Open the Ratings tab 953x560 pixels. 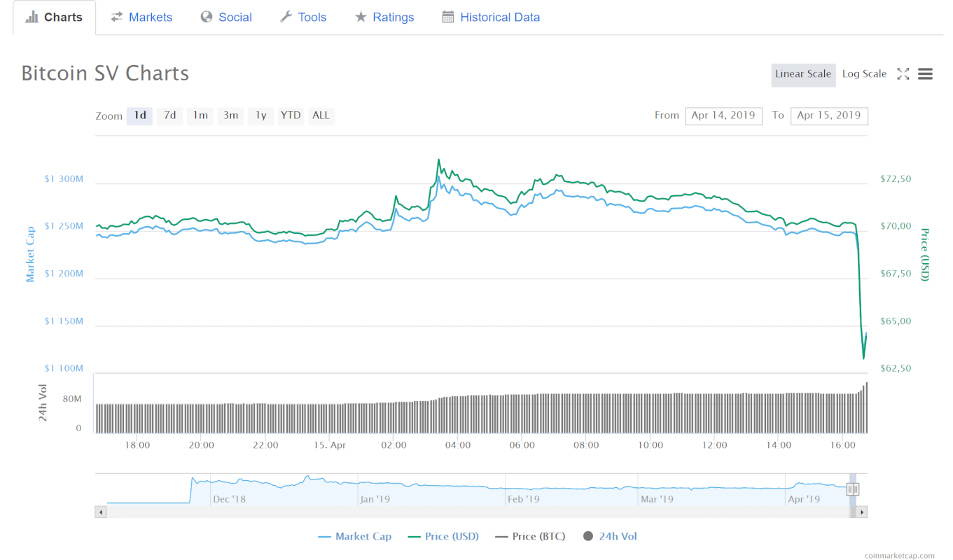(x=384, y=17)
